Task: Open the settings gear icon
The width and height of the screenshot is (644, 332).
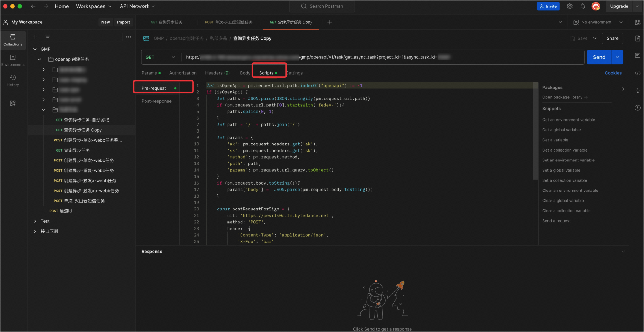Action: click(570, 6)
